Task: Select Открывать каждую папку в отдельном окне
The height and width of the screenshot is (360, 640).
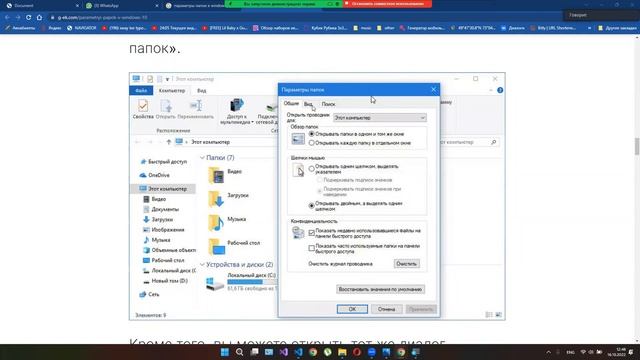Action: pos(311,143)
